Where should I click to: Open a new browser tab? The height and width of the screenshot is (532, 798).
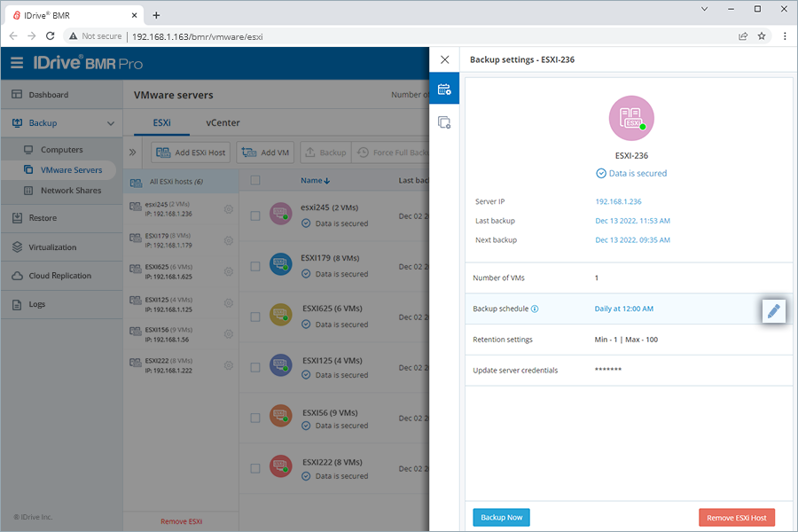click(156, 15)
